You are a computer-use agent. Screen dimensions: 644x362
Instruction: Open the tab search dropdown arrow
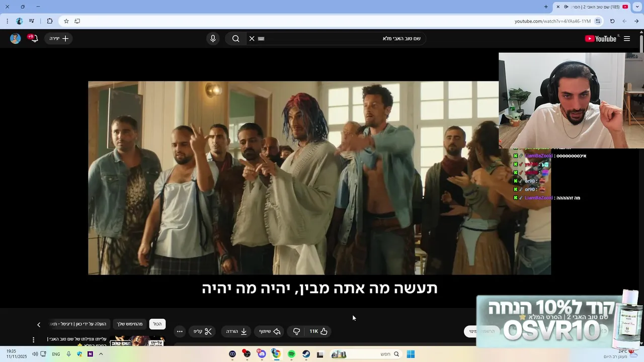637,7
